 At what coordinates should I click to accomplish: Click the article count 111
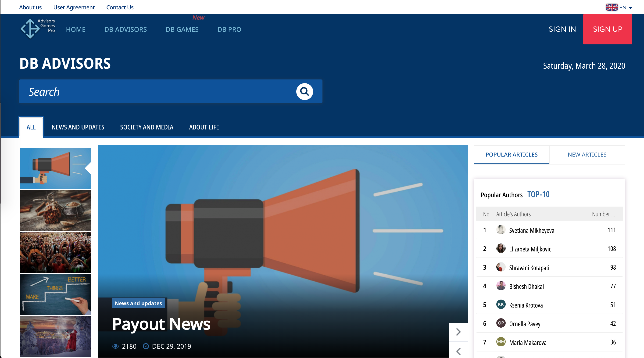612,230
